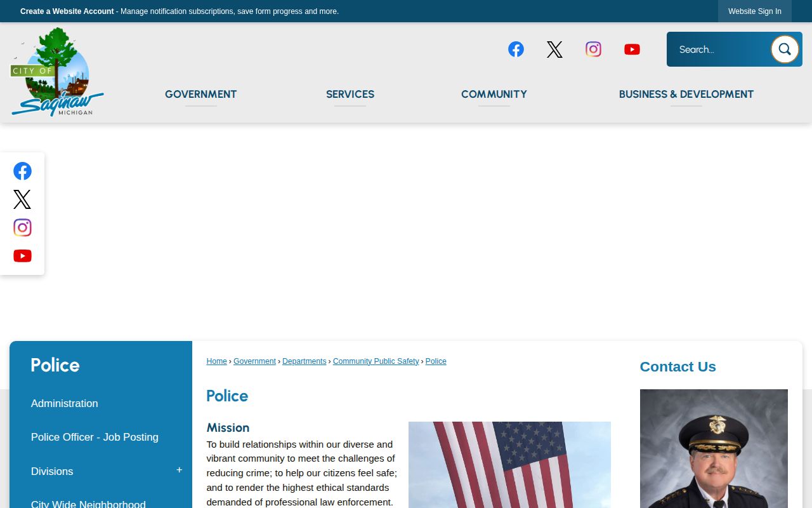Click Facebook icon in floating side panel
The height and width of the screenshot is (508, 812).
(x=22, y=171)
